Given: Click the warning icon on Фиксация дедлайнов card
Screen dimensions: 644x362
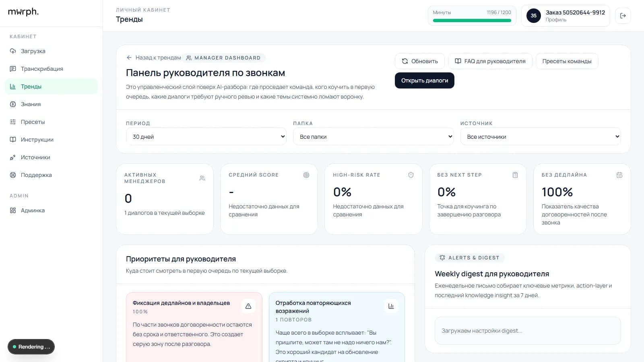Looking at the screenshot, I should tap(248, 306).
